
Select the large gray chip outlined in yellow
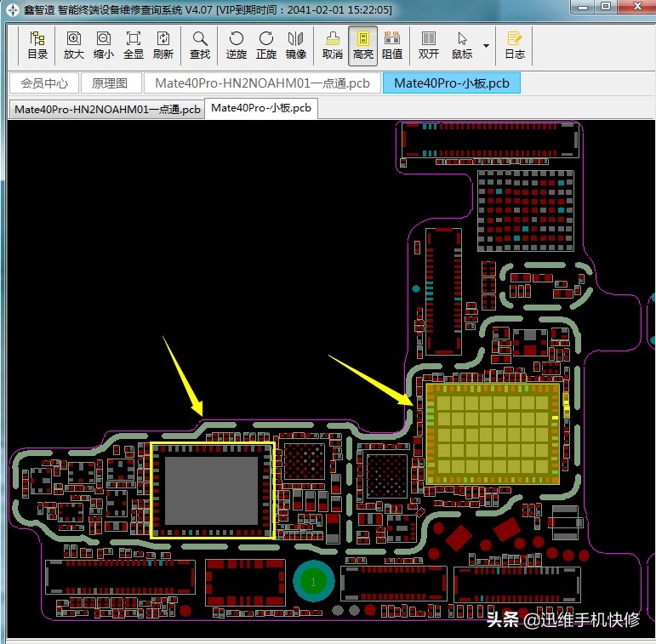click(212, 490)
